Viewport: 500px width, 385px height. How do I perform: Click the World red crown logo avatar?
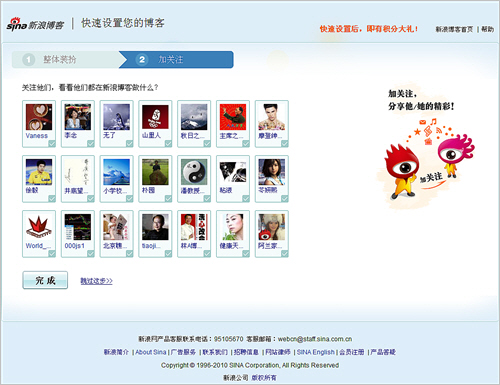pyautogui.click(x=39, y=227)
